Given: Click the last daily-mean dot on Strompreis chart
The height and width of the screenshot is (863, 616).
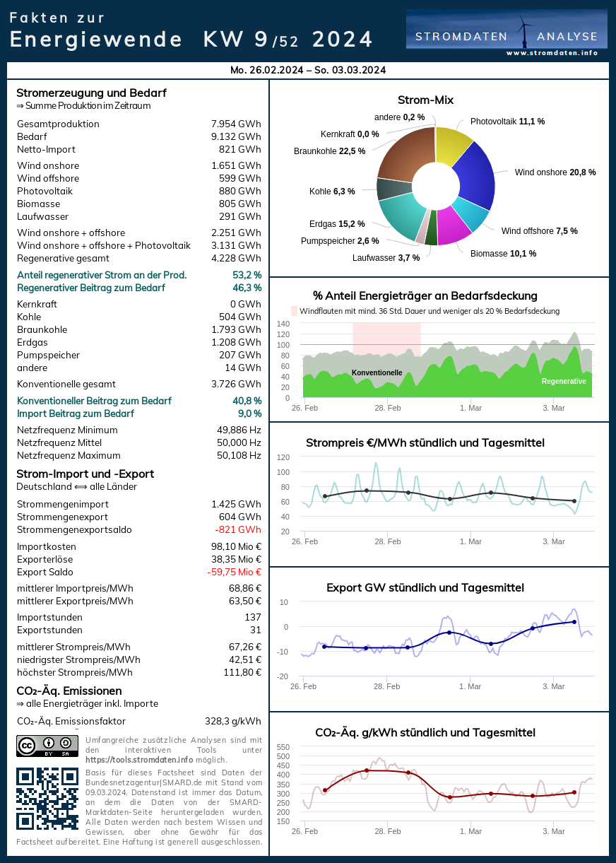Looking at the screenshot, I should 574,501.
